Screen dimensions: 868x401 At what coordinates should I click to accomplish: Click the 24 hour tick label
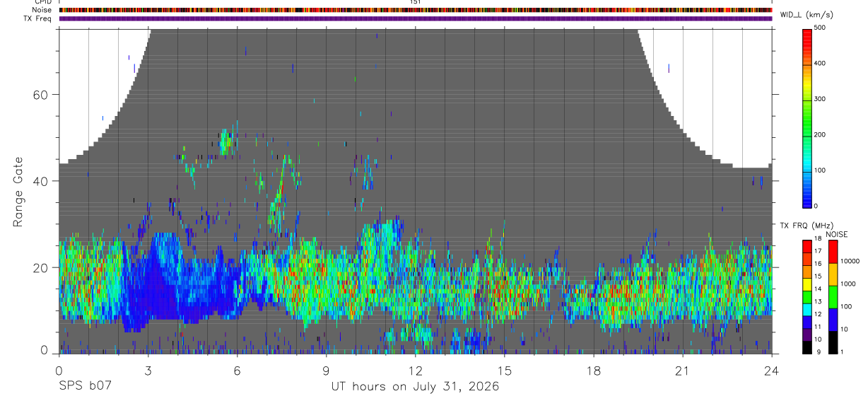click(x=771, y=371)
